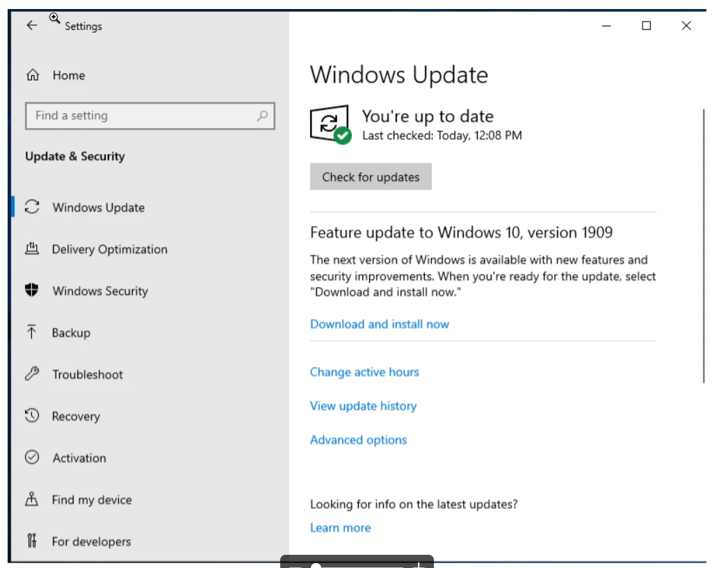Click the Find a setting search field
728x568 pixels.
150,115
